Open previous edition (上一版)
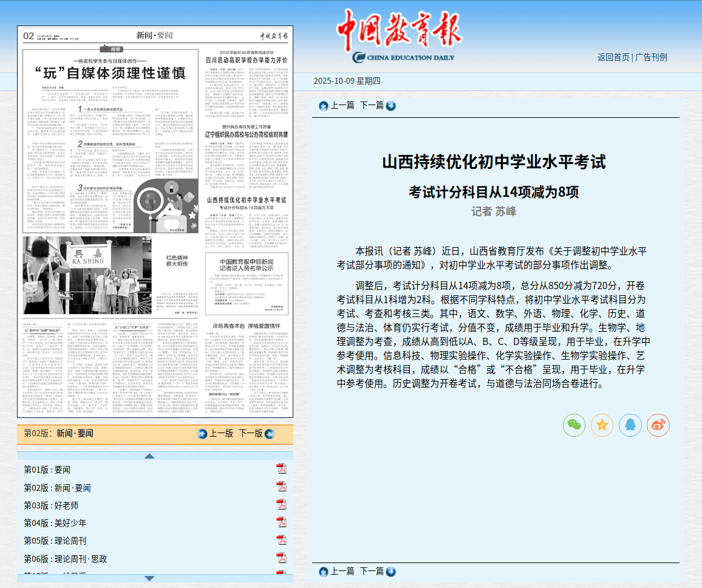 point(216,434)
